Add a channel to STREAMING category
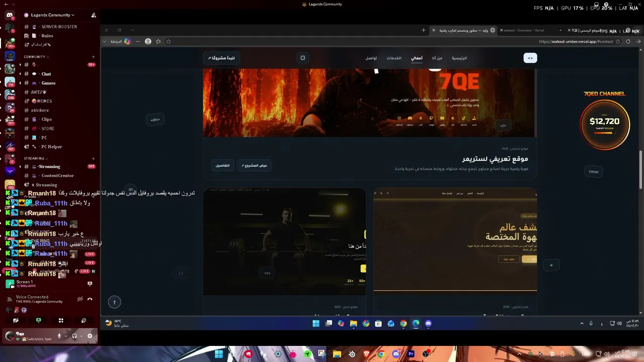 point(94,158)
